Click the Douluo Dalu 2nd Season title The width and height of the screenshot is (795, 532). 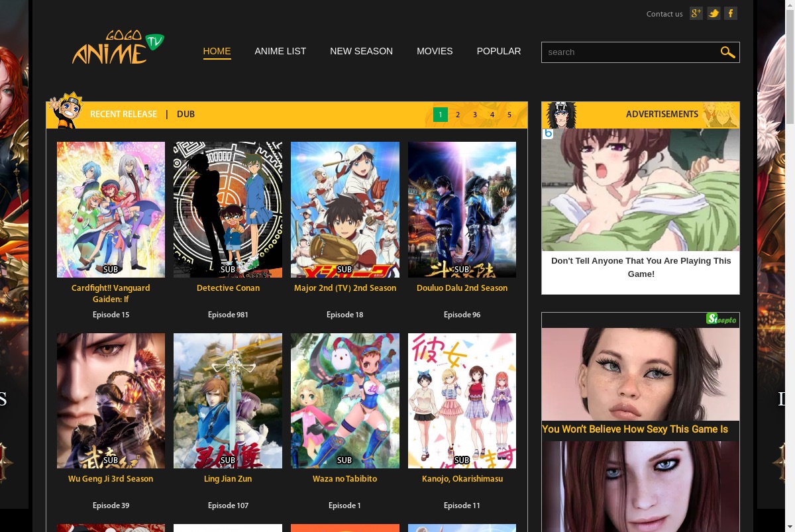pyautogui.click(x=462, y=288)
